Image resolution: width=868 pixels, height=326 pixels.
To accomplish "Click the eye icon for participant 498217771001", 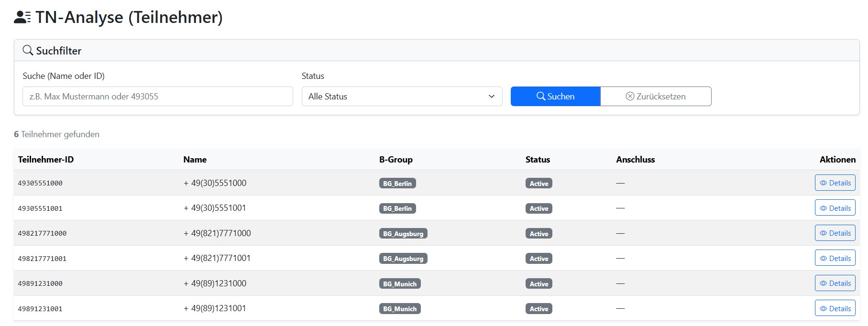I will coord(823,259).
